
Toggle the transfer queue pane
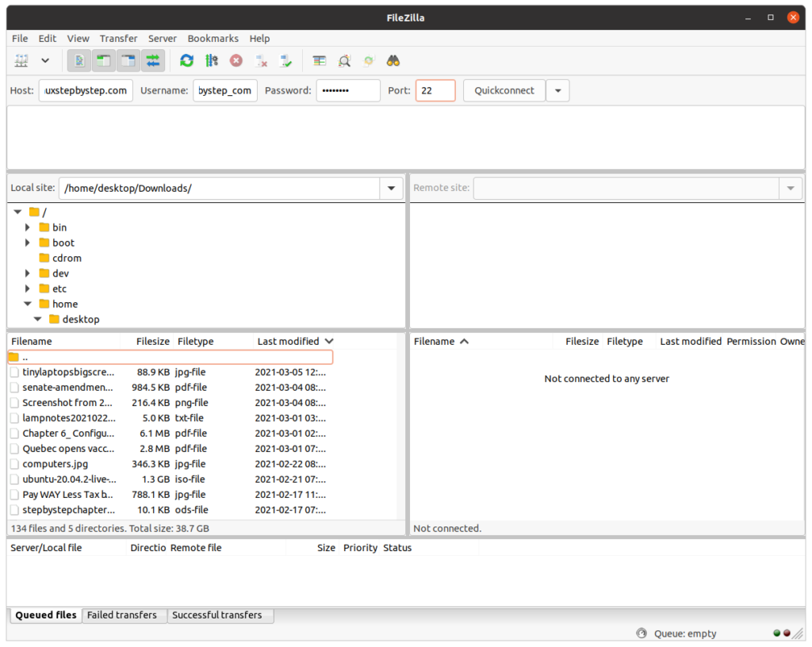153,60
